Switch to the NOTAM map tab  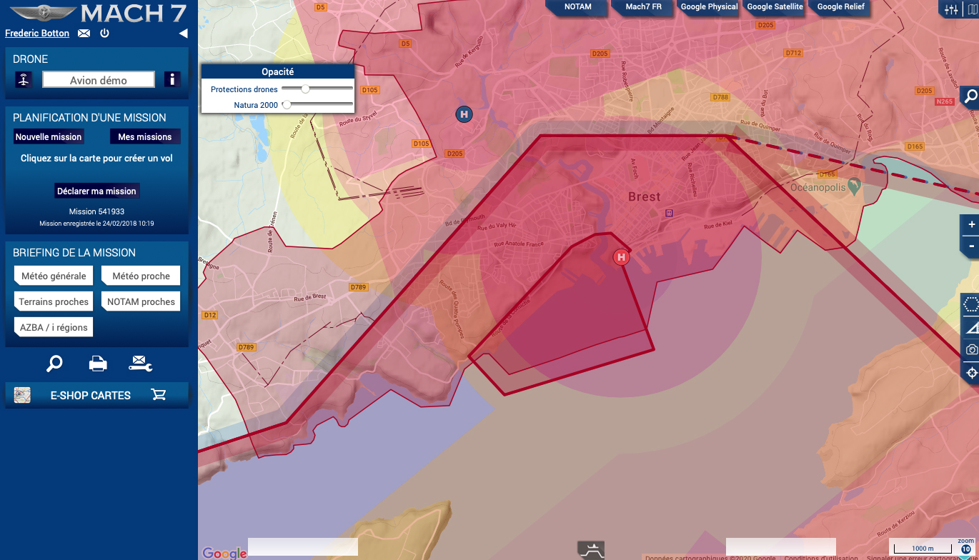(578, 7)
